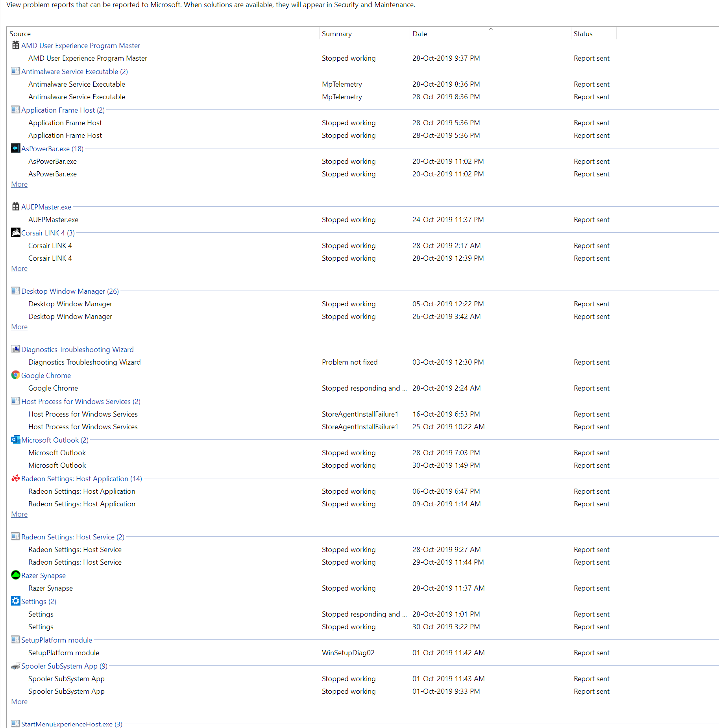
Task: Click the AUEPMaster.exe group icon
Action: point(15,207)
